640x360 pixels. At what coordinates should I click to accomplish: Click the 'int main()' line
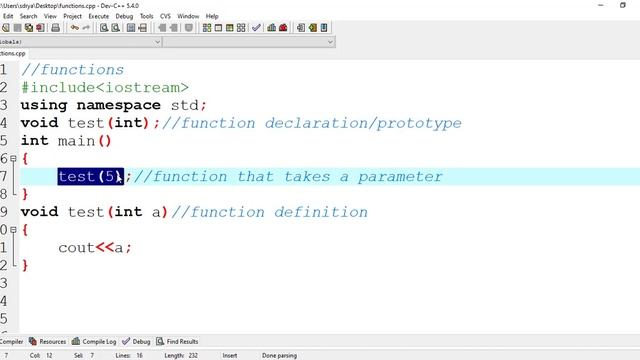point(66,141)
